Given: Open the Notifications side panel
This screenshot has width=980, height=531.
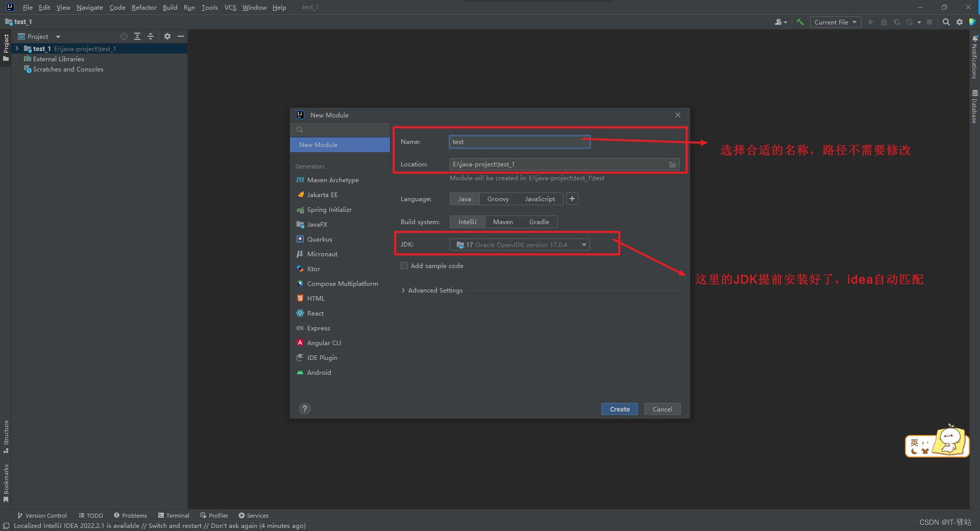Looking at the screenshot, I should pos(974,57).
